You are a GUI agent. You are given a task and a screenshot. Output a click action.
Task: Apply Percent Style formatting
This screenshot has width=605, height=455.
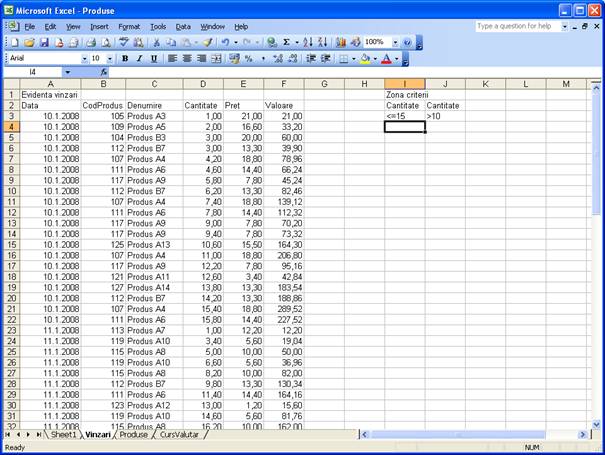[x=249, y=59]
